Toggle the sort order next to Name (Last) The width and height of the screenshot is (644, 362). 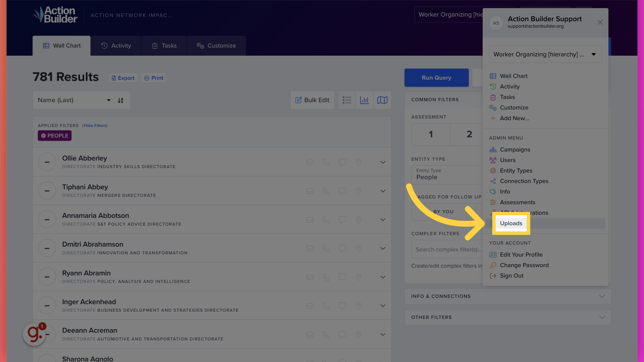(x=120, y=100)
